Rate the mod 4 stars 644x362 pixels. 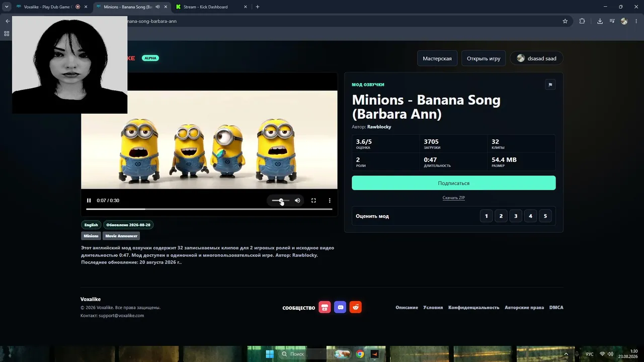530,216
